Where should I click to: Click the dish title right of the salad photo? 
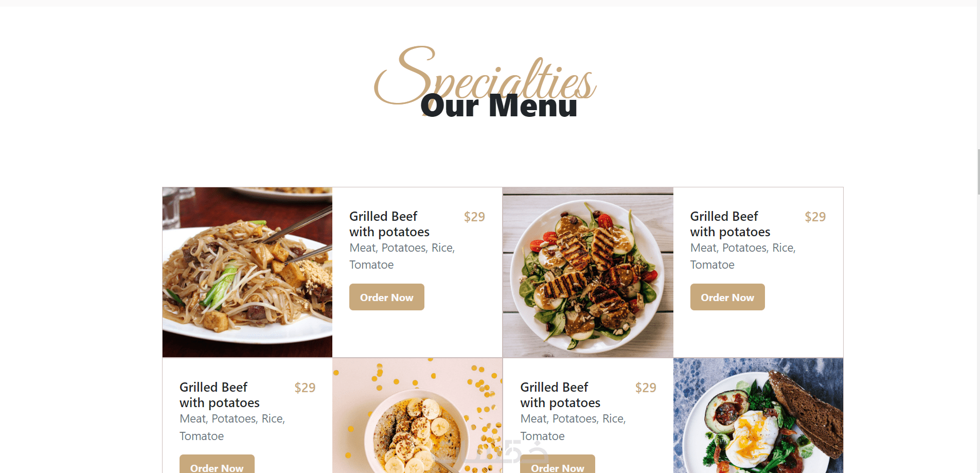coord(730,224)
